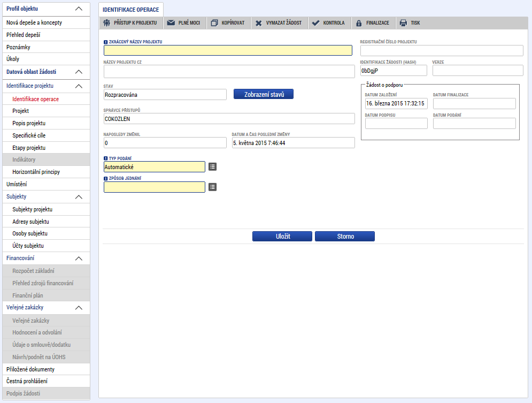Click the Datum podpisu field
Viewport: 532px width, 403px height.
click(x=396, y=124)
